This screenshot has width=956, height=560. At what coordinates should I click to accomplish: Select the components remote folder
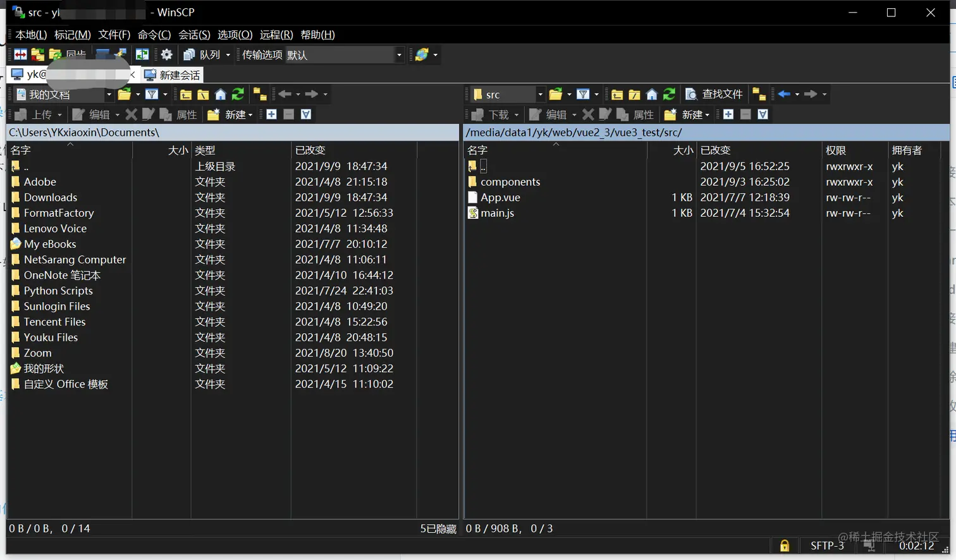[x=510, y=182]
